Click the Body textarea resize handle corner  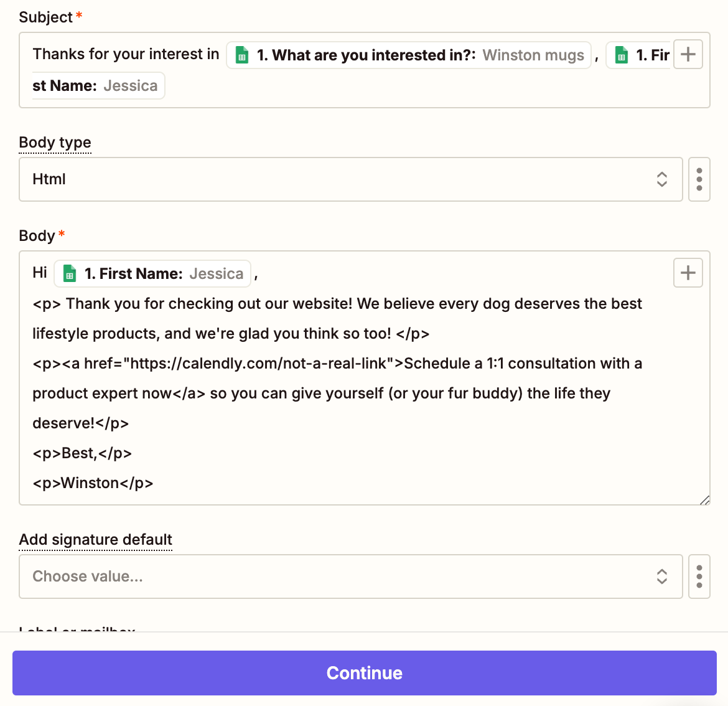704,500
